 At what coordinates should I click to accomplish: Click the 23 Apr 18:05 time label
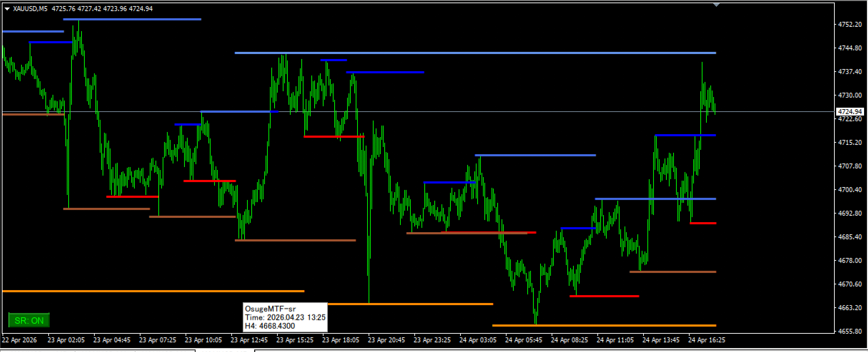[341, 340]
